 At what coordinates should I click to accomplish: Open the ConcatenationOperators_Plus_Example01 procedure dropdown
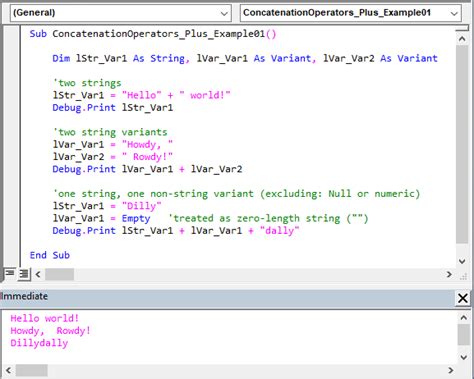coord(351,13)
